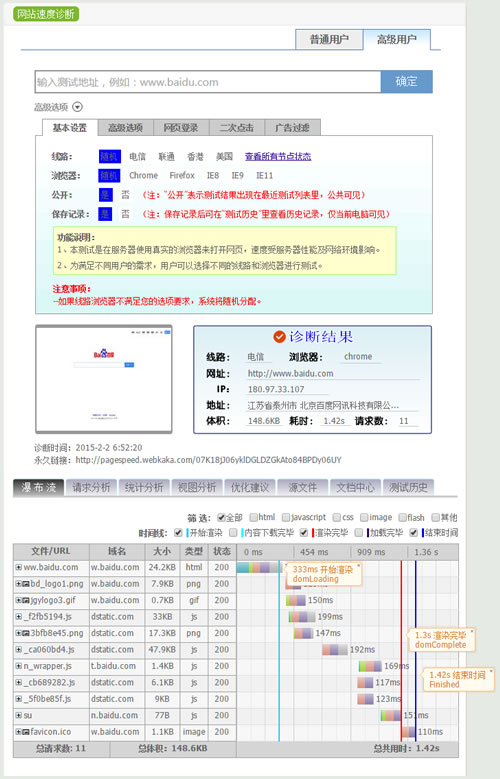Viewport: 500px width, 779px height.
Task: Toggle the 渲染完毕 timeline checkbox
Action: (x=304, y=533)
